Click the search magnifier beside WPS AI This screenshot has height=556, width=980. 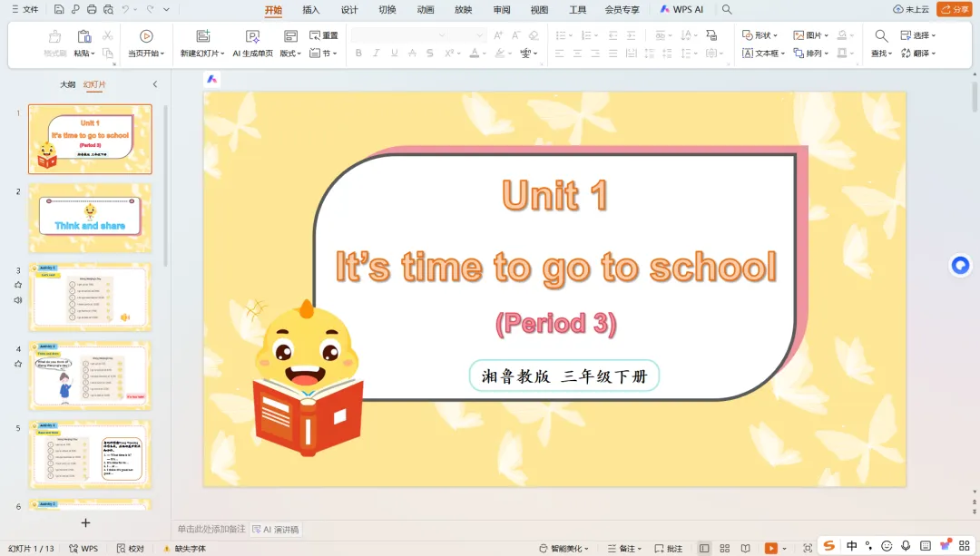727,9
